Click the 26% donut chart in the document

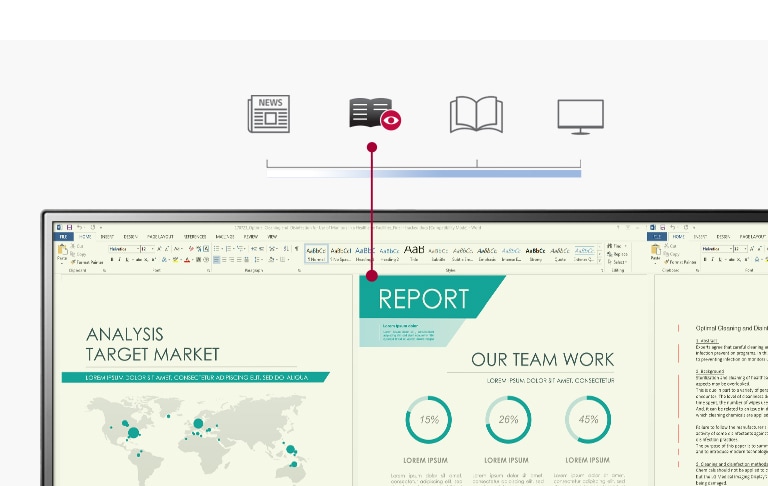click(x=508, y=420)
